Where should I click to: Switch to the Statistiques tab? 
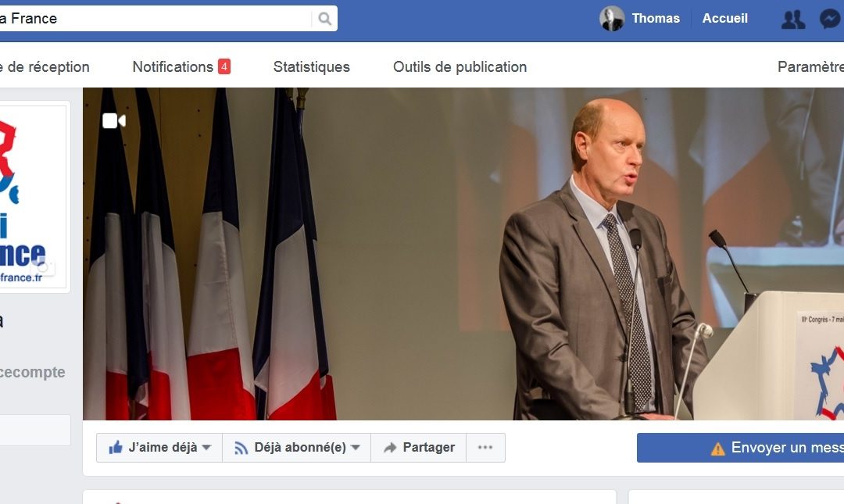312,66
